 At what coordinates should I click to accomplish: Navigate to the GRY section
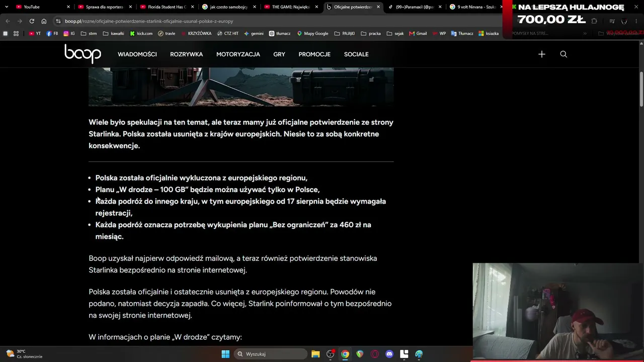[x=279, y=54]
